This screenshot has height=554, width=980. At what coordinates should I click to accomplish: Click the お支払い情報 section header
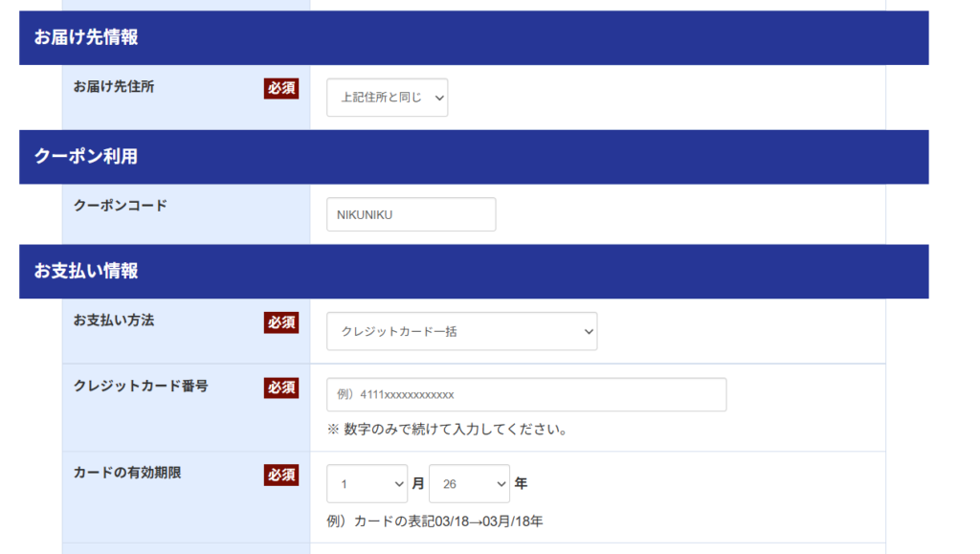tap(86, 271)
